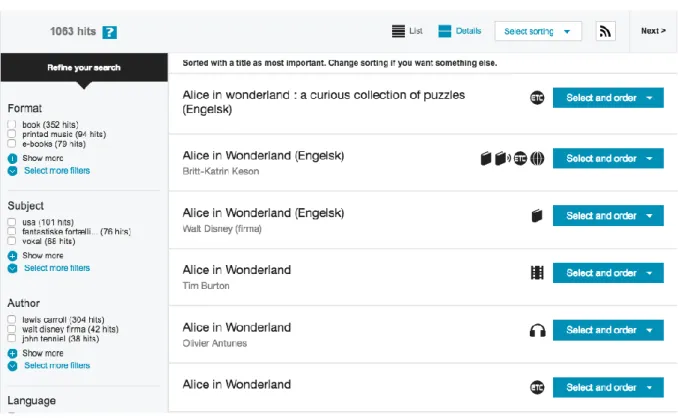Image resolution: width=678 pixels, height=420 pixels.
Task: Go to Next results page
Action: click(653, 31)
